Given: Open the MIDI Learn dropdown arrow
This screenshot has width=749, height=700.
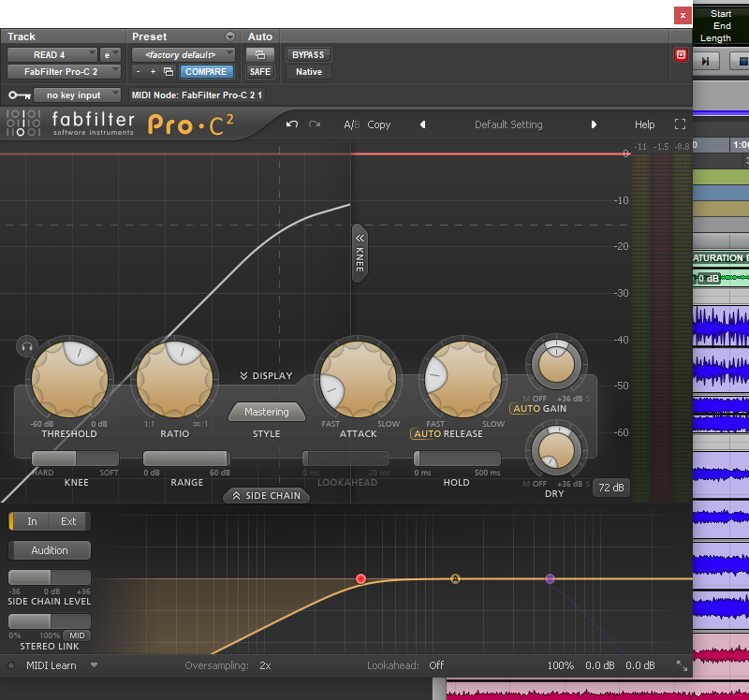Looking at the screenshot, I should coord(95,665).
